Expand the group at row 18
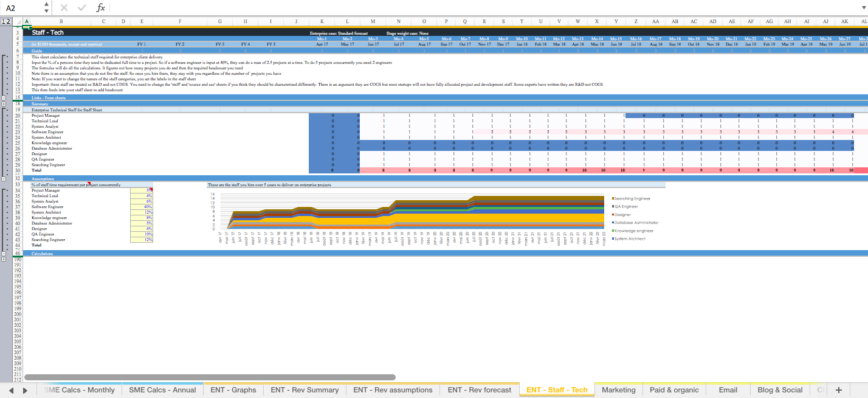 pyautogui.click(x=4, y=103)
